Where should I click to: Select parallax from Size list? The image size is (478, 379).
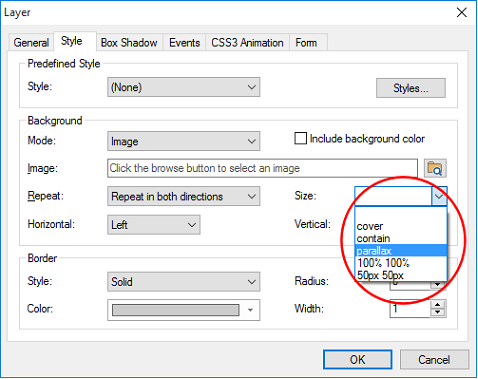[x=401, y=251]
